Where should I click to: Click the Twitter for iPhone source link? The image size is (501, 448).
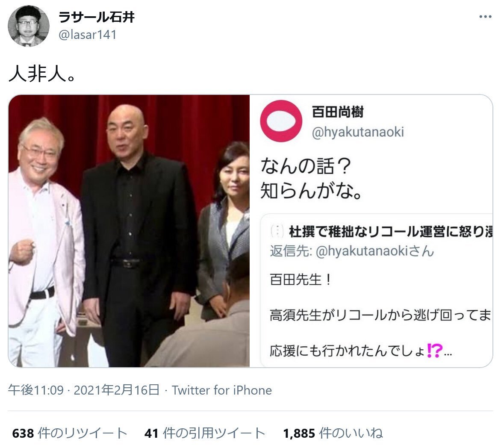point(222,390)
